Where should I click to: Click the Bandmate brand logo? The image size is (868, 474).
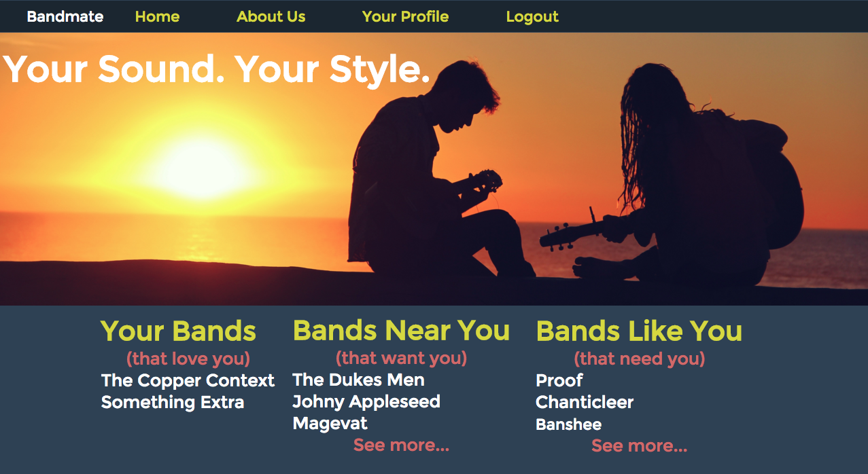[x=65, y=16]
